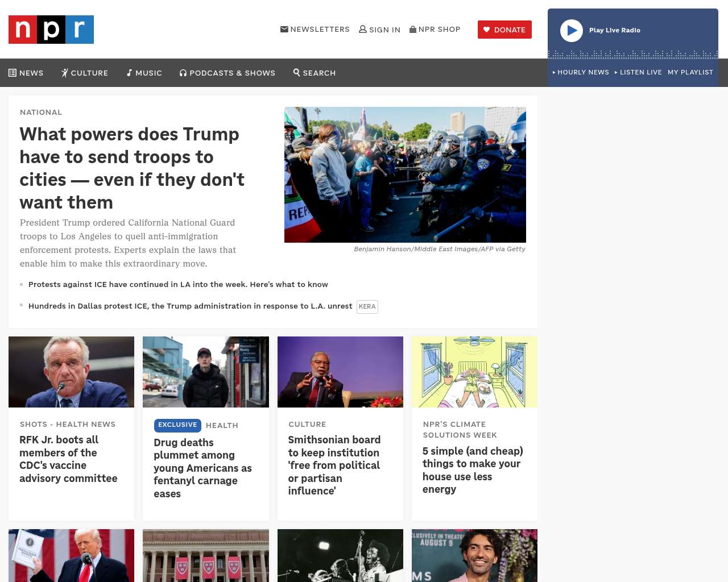The width and height of the screenshot is (728, 582).
Task: Expand the Hourly News option
Action: tap(581, 72)
